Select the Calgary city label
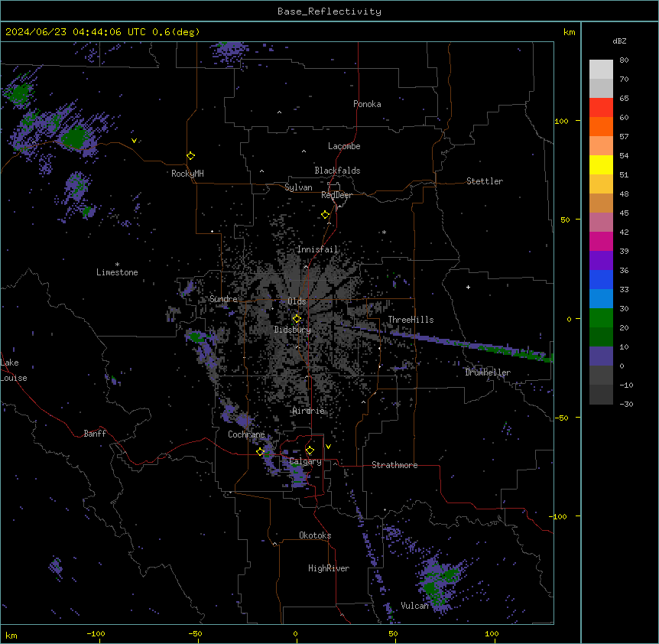This screenshot has height=644, width=659. (x=305, y=461)
